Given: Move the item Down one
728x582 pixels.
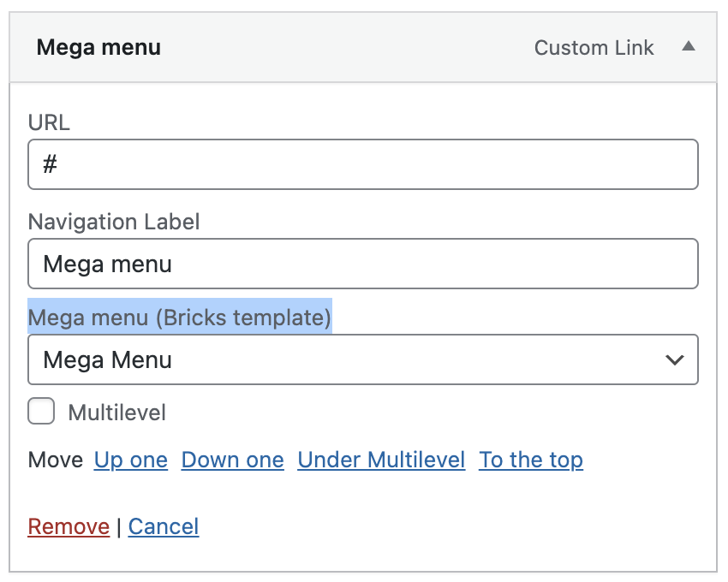Looking at the screenshot, I should tap(232, 460).
